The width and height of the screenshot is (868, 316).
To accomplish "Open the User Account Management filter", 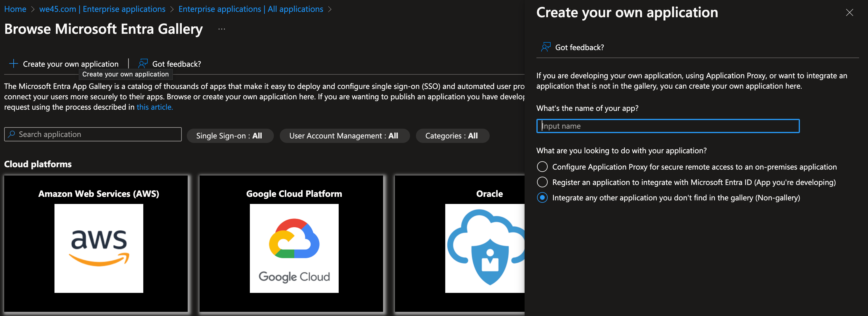I will 344,135.
